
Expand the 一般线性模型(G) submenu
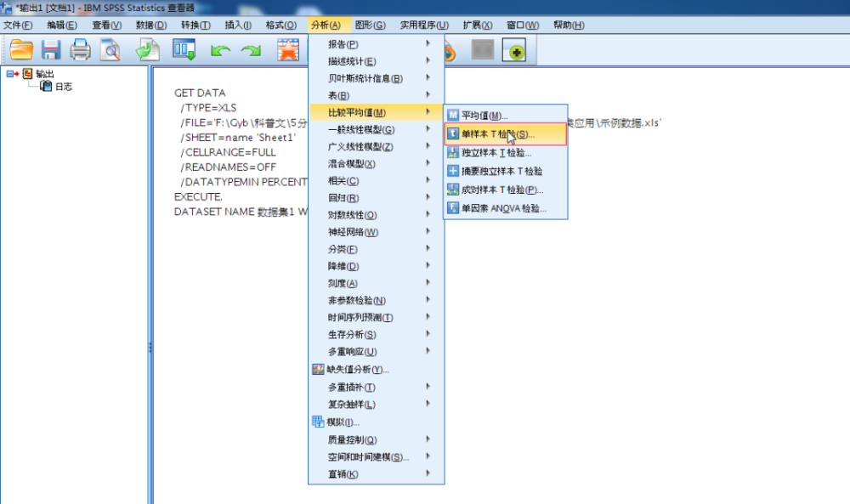click(x=377, y=129)
